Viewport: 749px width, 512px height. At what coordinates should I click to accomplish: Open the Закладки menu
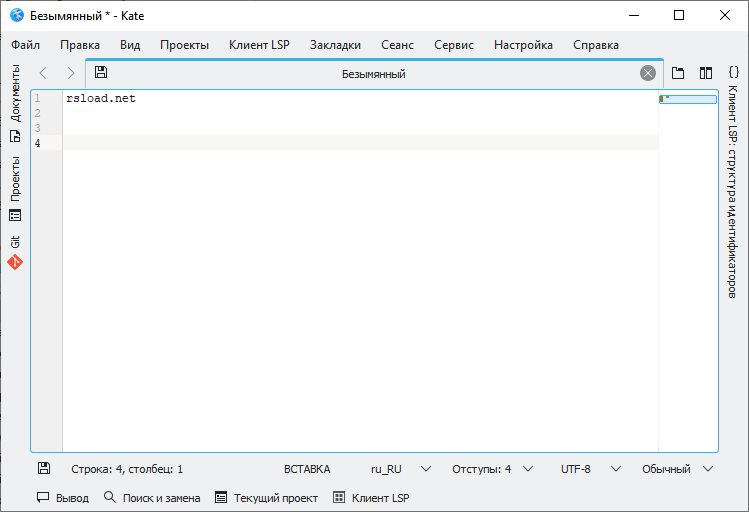(335, 45)
